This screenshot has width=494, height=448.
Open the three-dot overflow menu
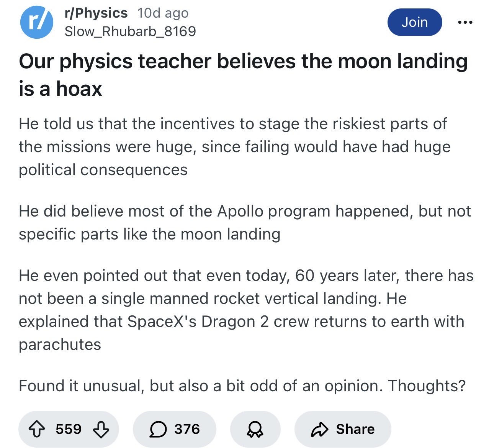point(465,23)
